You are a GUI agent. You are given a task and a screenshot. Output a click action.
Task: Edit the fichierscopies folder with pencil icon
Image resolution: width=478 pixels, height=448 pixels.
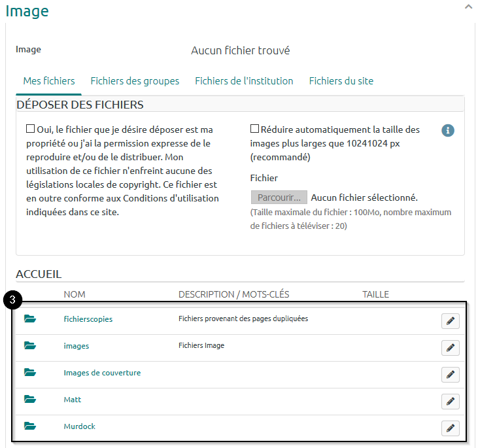pos(450,321)
